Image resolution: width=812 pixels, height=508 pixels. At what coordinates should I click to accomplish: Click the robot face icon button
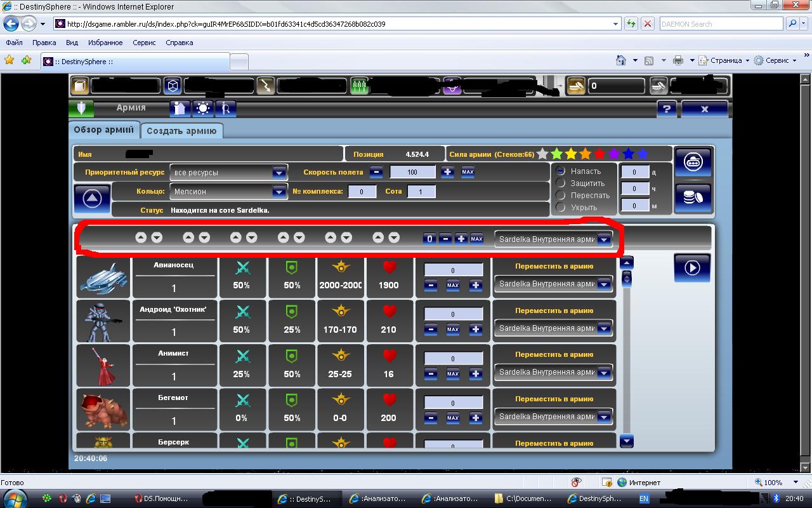coord(693,162)
